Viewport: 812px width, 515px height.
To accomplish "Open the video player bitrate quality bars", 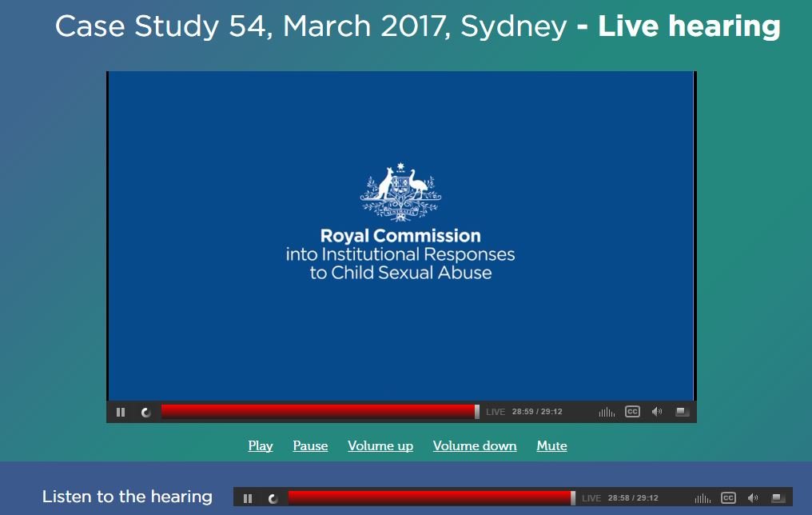I will pyautogui.click(x=607, y=413).
